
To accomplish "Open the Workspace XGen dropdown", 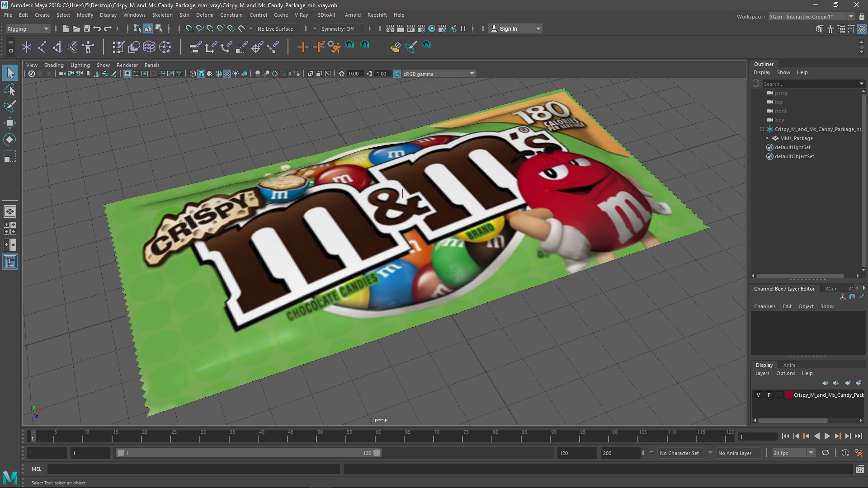I will 811,17.
